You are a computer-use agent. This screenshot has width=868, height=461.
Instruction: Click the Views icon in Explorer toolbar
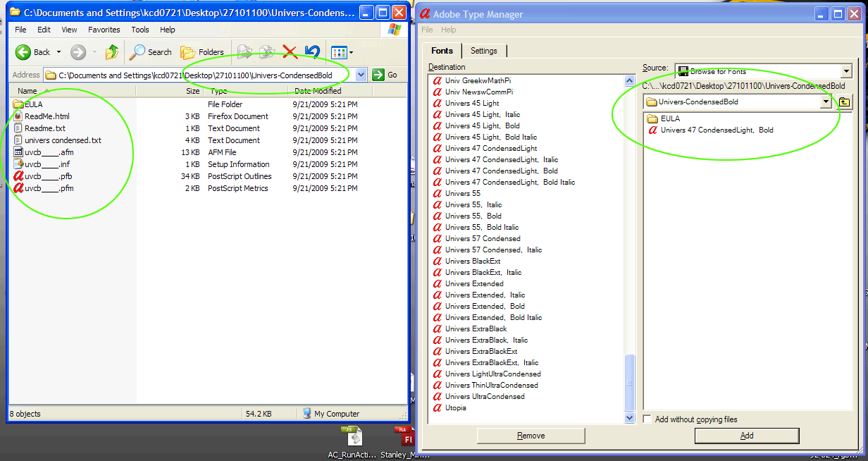[x=339, y=52]
